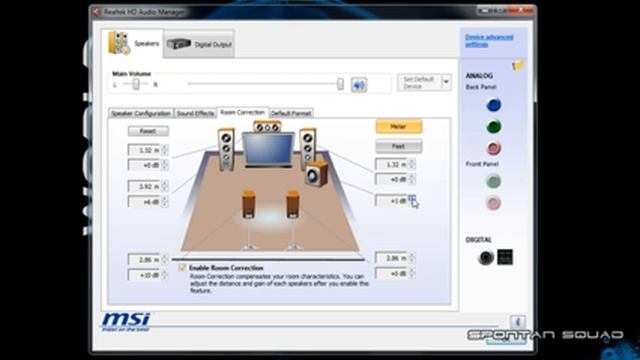Screen dimensions: 640x360
Task: Click the MSI logo
Action: click(x=126, y=322)
